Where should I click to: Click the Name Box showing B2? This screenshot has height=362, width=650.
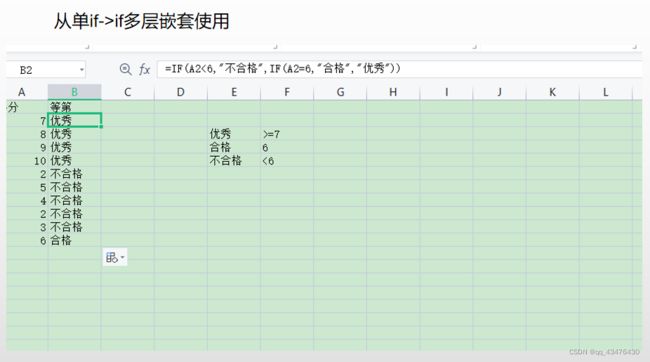coord(46,70)
